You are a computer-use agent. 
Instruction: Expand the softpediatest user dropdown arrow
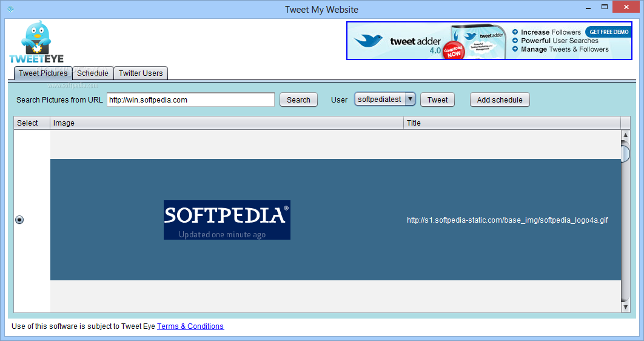click(x=410, y=99)
